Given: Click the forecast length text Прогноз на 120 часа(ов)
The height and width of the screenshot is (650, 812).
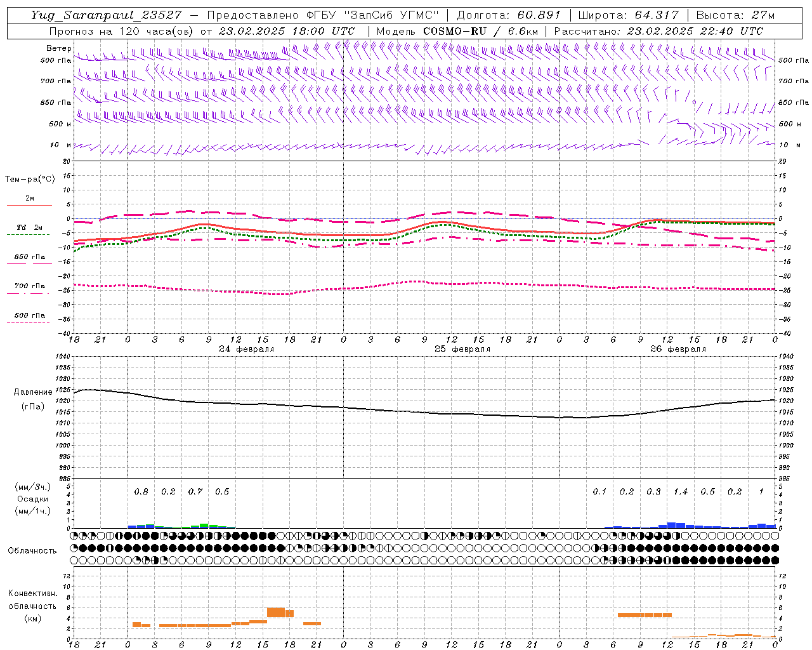Looking at the screenshot, I should (122, 31).
